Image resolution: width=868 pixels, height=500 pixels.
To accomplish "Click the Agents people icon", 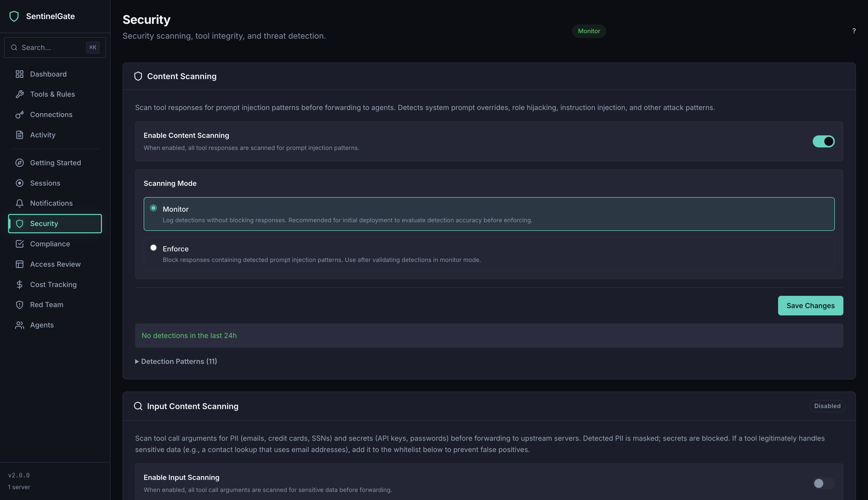I will pyautogui.click(x=20, y=325).
